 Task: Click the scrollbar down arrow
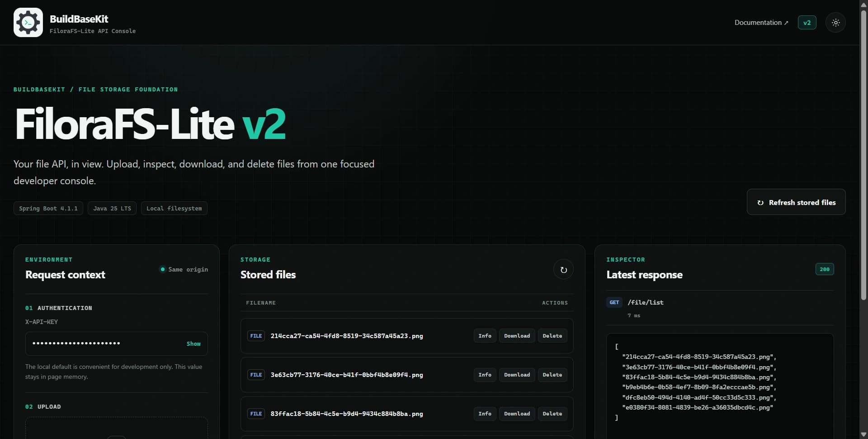[x=863, y=435]
